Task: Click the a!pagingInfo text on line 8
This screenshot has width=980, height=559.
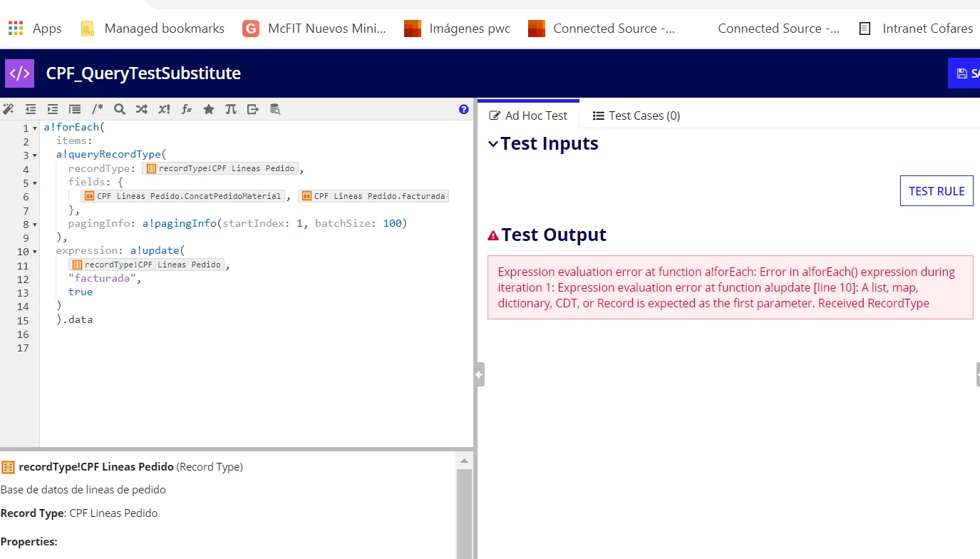Action: 179,223
